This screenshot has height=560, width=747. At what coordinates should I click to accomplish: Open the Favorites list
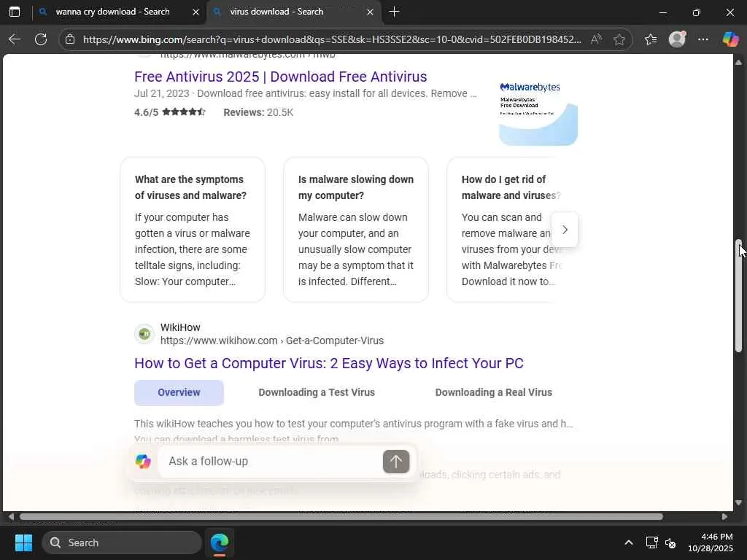click(650, 39)
